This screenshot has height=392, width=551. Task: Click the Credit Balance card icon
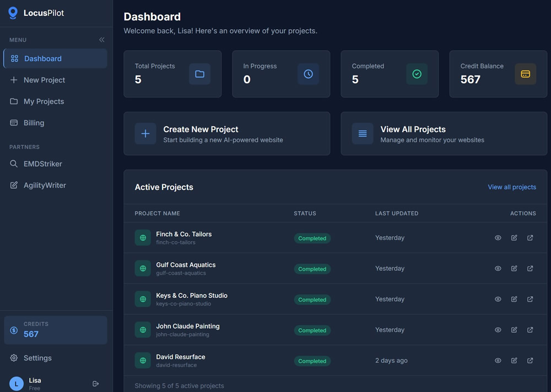click(x=525, y=74)
